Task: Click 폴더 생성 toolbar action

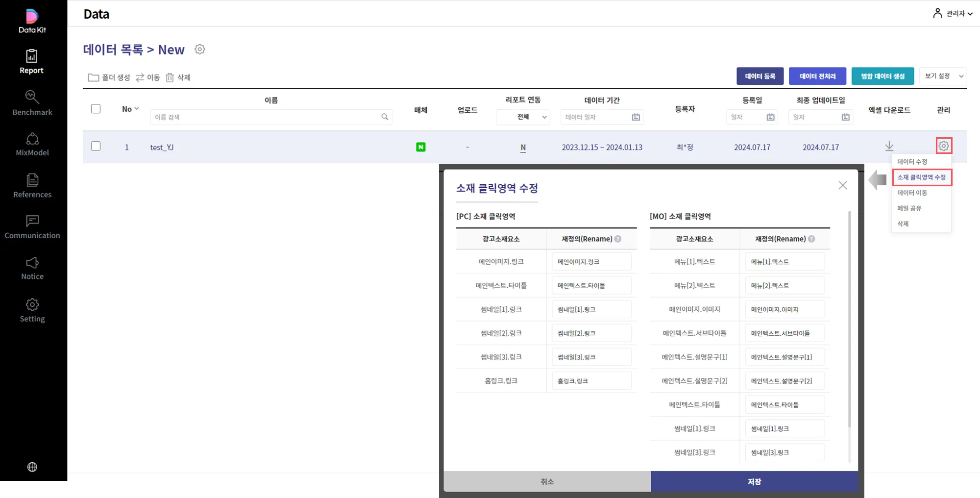Action: pyautogui.click(x=109, y=77)
